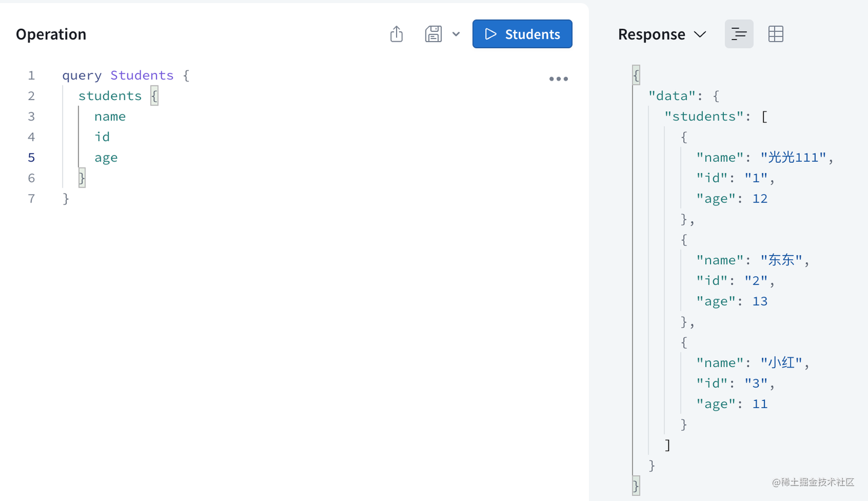The width and height of the screenshot is (868, 501).
Task: Click the students field in the query
Action: (x=110, y=96)
